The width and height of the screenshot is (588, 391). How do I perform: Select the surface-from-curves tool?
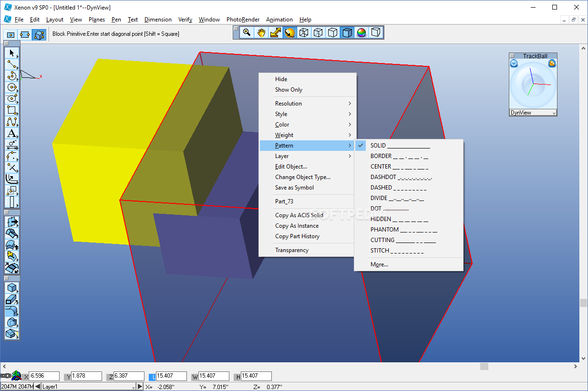point(12,233)
